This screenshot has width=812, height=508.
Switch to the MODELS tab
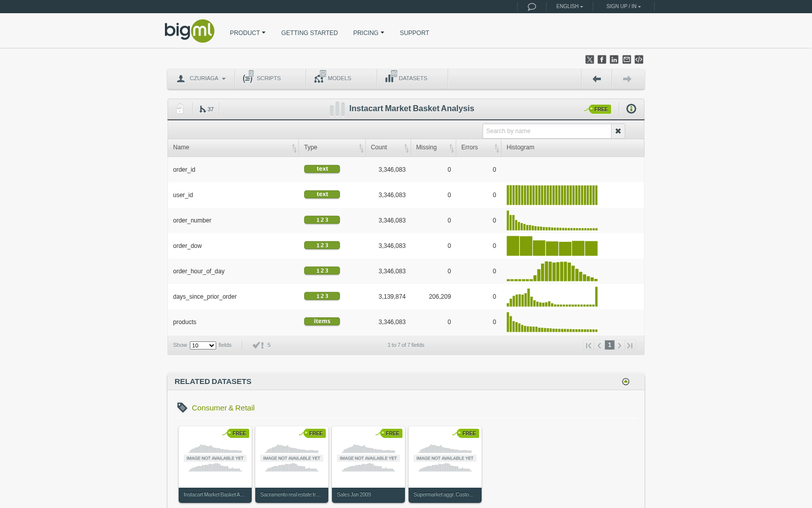tap(342, 79)
